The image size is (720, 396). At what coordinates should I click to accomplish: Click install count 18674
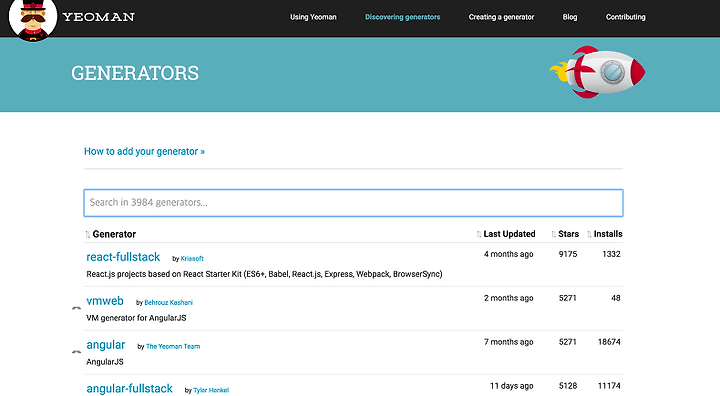point(609,342)
